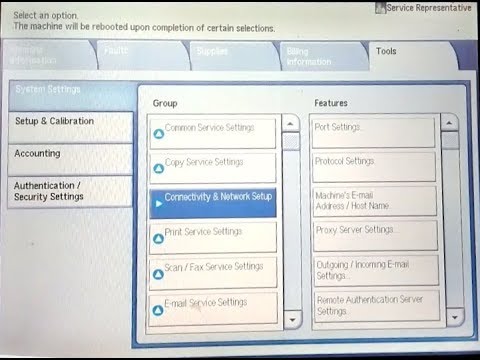Click Group list scroll down arrow
The height and width of the screenshot is (360, 480).
coord(293,320)
